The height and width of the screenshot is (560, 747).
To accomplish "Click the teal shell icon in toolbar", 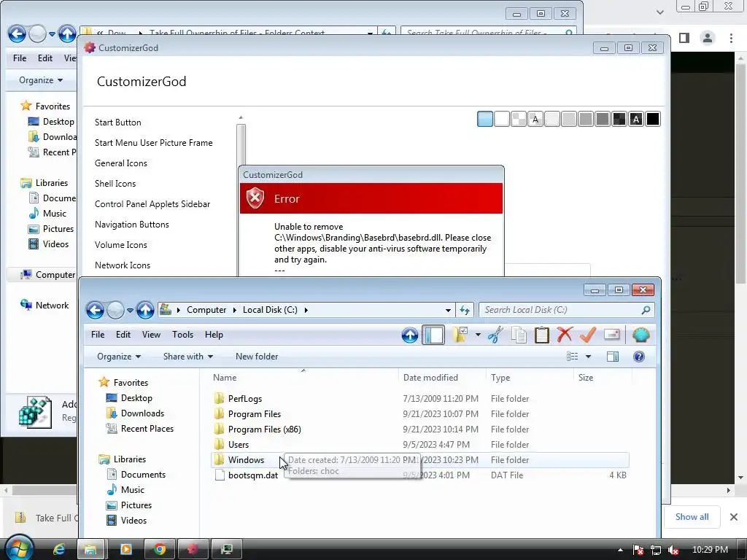I will click(640, 335).
